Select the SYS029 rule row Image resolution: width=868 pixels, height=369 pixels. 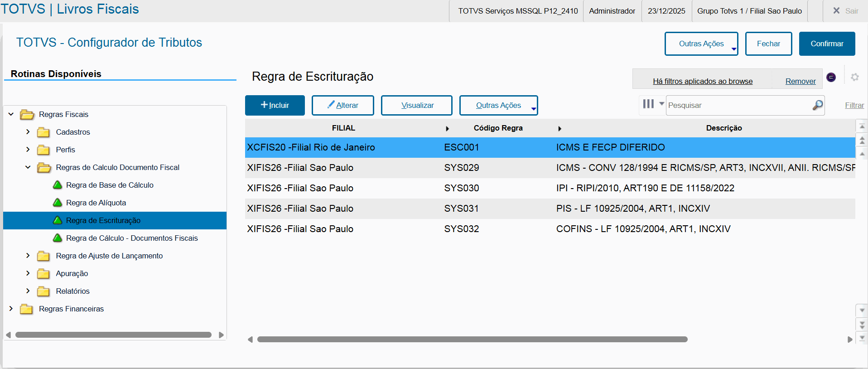[x=550, y=168]
